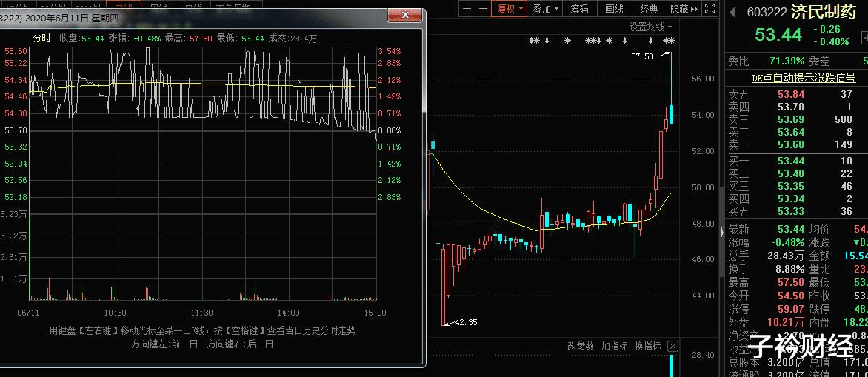The width and height of the screenshot is (868, 377).
Task: Click the 委比 -71.39% value
Action: pos(785,61)
